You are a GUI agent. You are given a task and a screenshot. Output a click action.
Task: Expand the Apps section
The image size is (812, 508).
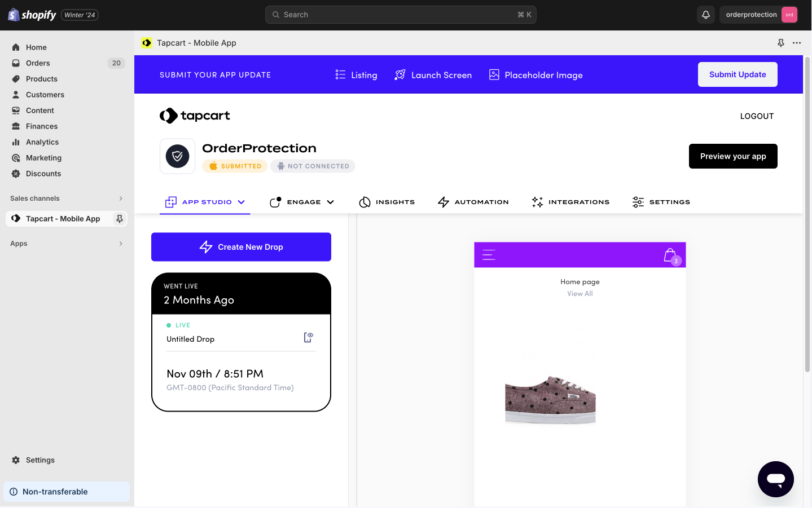click(67, 244)
